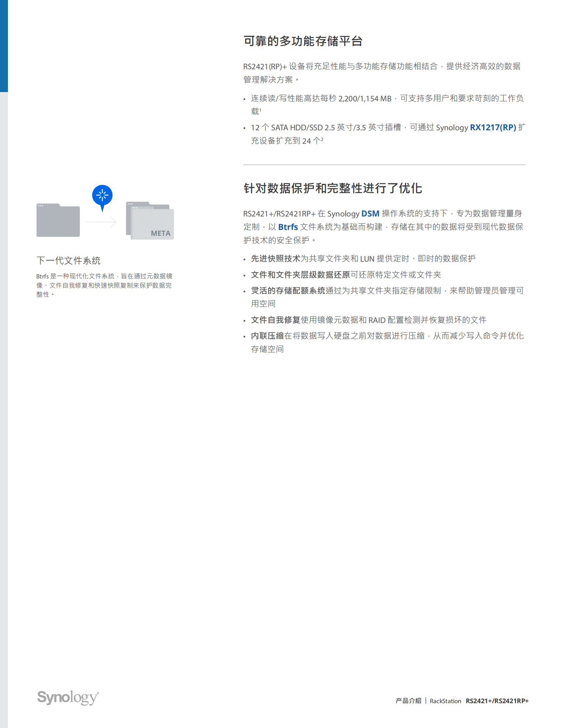The width and height of the screenshot is (563, 728).
Task: Select heading 针对数据保护和完整性进行了优化
Action: pyautogui.click(x=333, y=188)
